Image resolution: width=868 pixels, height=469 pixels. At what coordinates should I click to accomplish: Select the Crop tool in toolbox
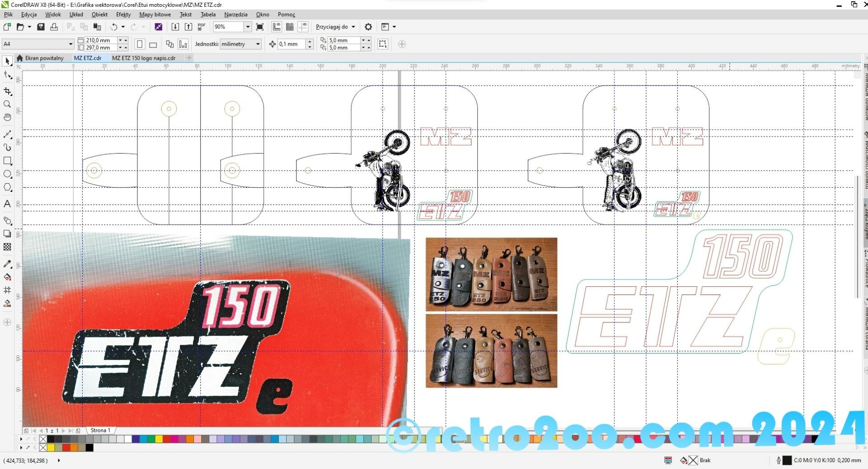tap(7, 91)
